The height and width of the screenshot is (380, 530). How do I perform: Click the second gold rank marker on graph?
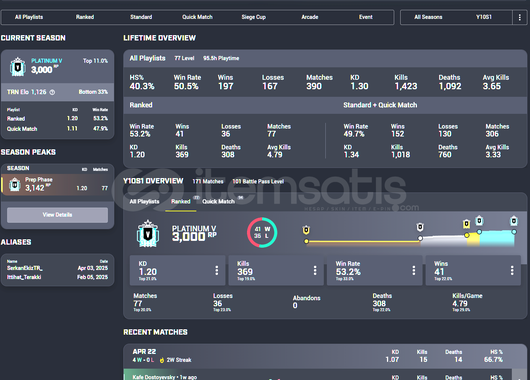pos(466,224)
